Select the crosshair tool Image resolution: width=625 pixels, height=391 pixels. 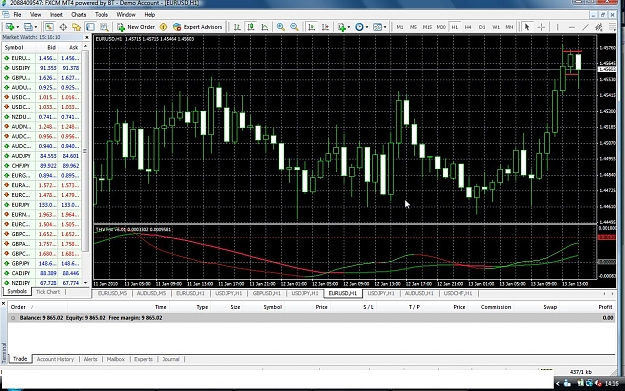[541, 27]
